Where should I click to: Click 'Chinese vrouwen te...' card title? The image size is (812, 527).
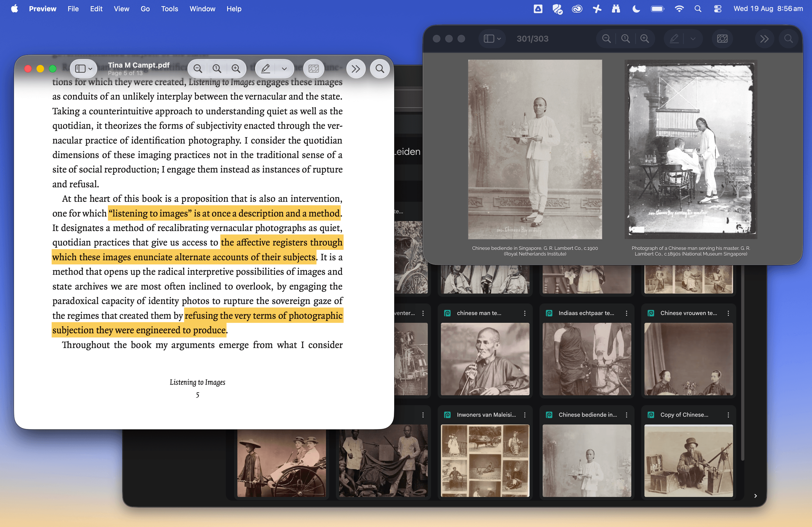click(x=688, y=313)
